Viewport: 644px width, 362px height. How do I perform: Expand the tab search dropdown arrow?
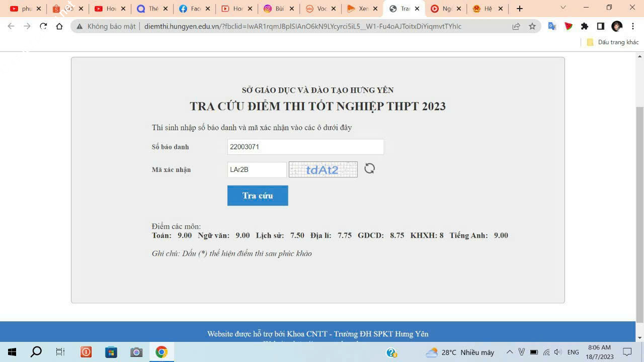563,8
